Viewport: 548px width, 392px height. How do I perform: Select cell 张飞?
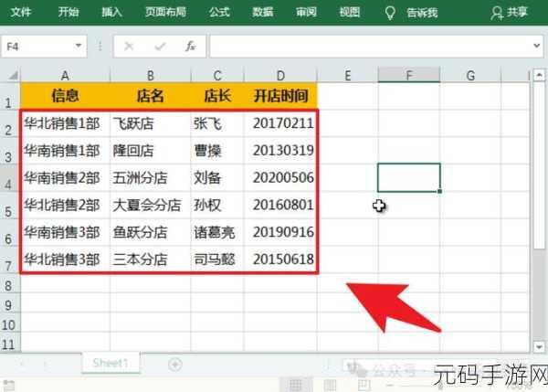click(217, 123)
